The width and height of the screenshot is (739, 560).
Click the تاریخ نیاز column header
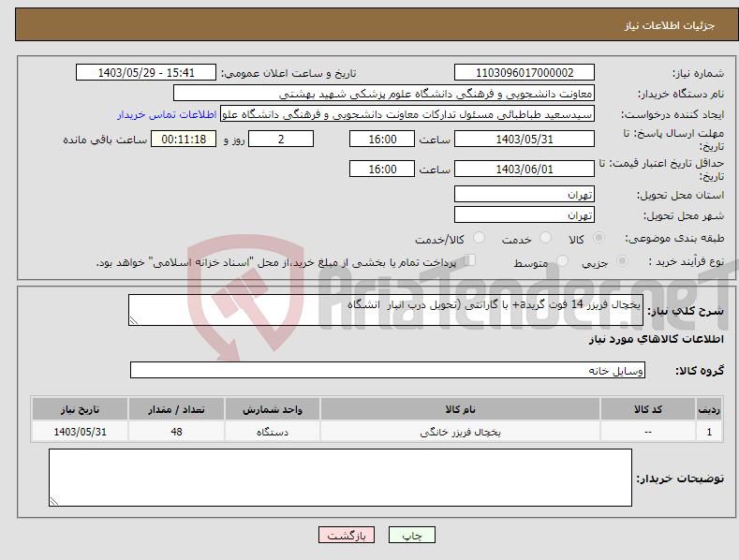point(81,409)
